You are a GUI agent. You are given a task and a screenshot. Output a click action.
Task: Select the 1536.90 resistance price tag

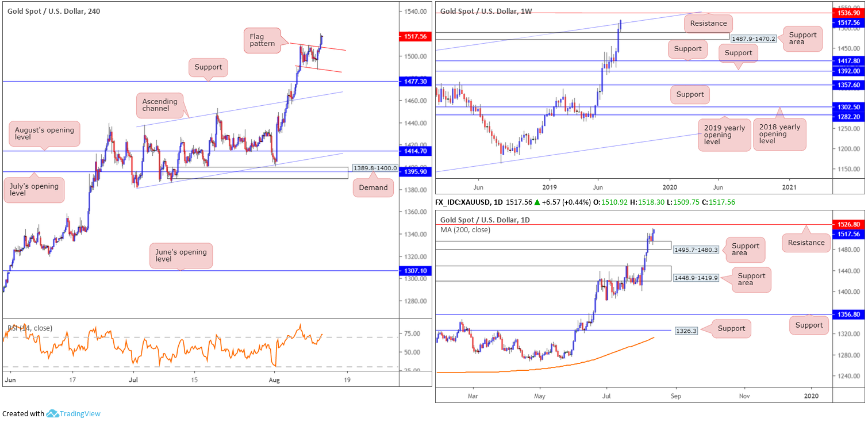(848, 13)
